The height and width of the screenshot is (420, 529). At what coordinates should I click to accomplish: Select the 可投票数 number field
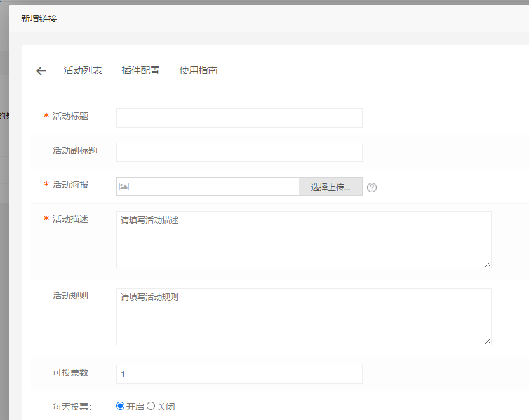[x=239, y=374]
